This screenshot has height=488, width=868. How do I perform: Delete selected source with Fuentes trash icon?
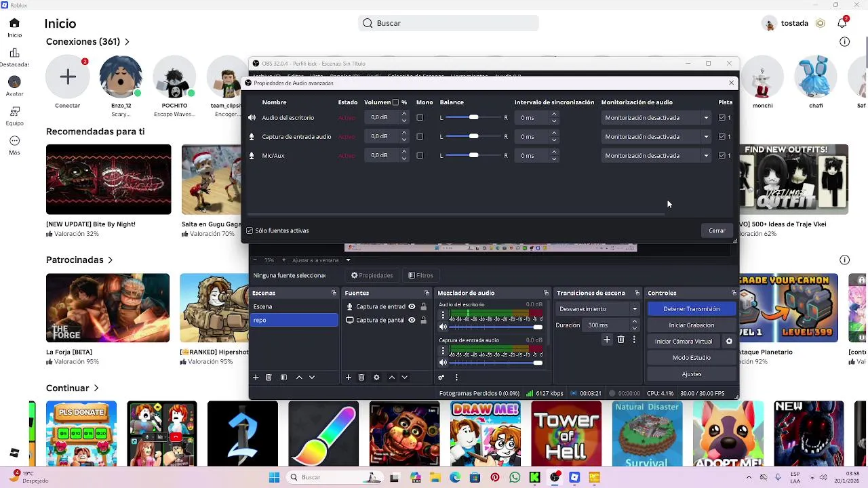coord(361,378)
